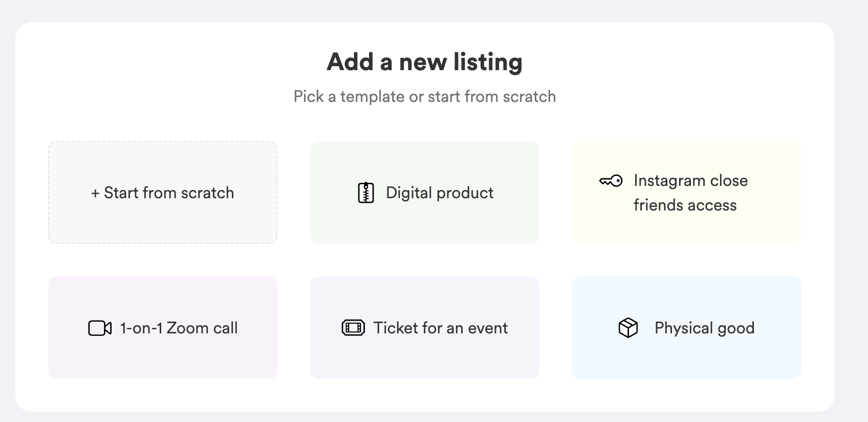Image resolution: width=868 pixels, height=422 pixels.
Task: Click the zip file icon for Digital product
Action: 365,193
